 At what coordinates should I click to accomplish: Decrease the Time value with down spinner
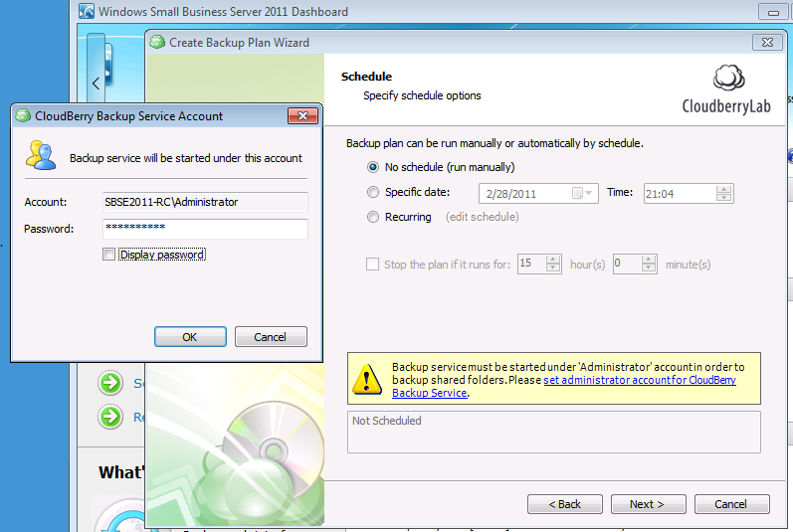click(723, 198)
